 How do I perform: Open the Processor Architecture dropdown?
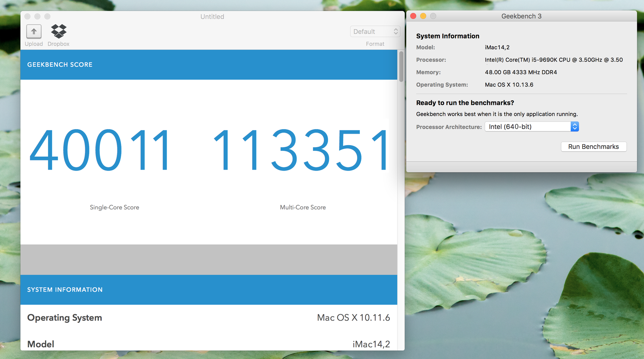(532, 127)
